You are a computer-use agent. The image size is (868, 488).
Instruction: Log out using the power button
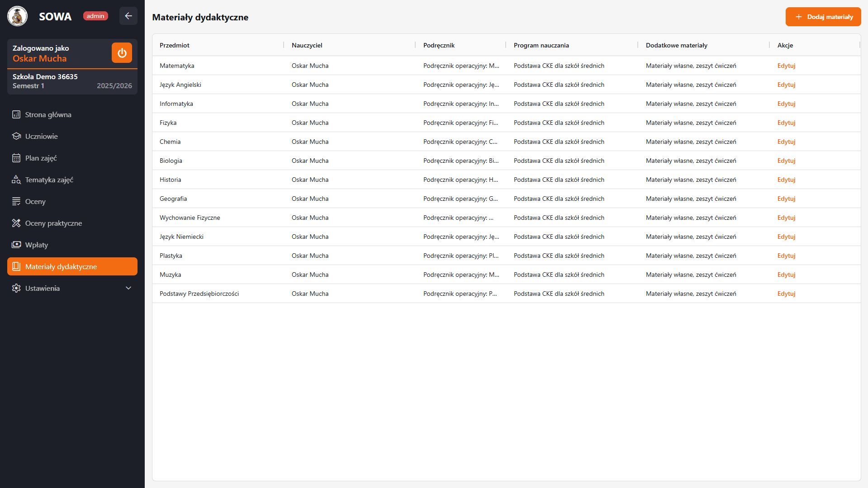[122, 53]
